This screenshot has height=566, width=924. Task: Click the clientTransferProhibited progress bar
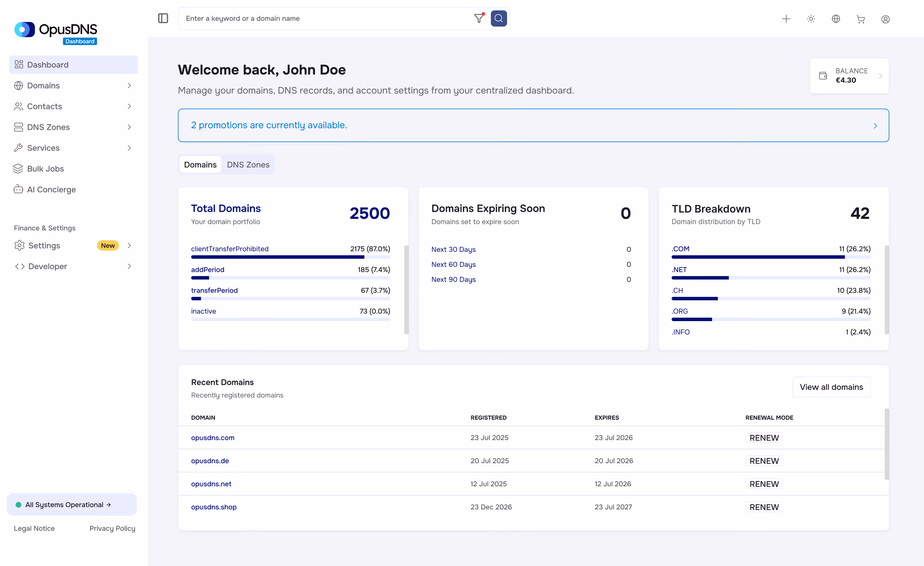click(290, 257)
